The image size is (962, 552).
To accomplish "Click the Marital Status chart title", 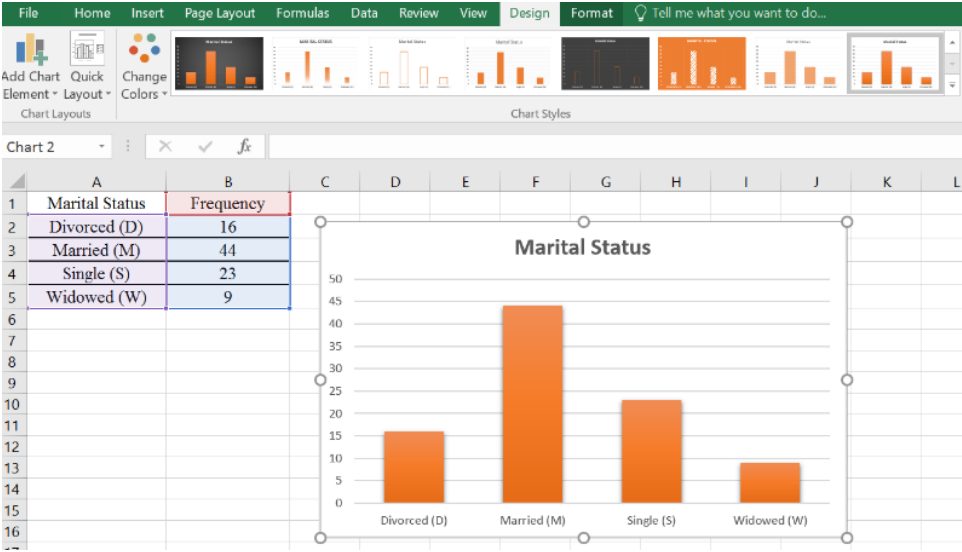I will click(x=582, y=247).
